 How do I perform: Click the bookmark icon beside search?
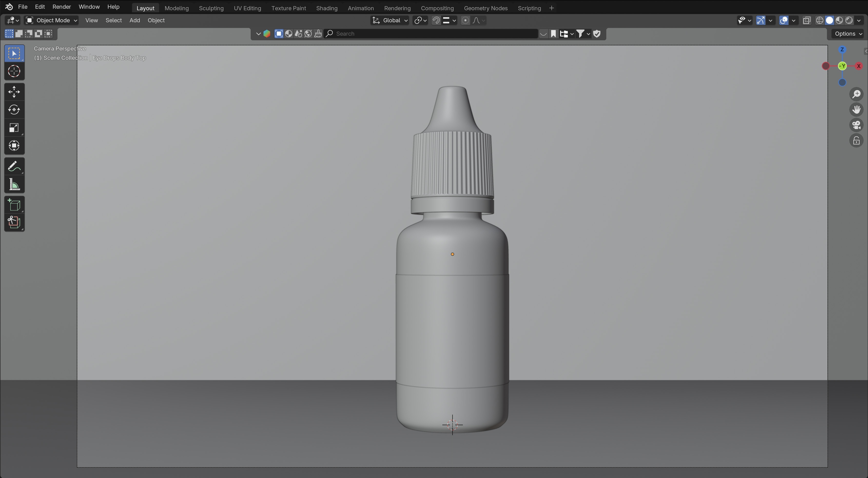coord(553,34)
